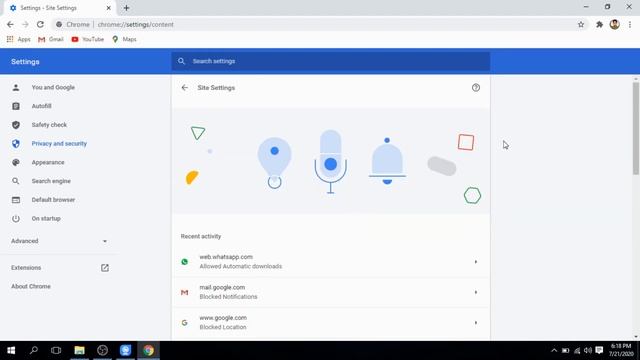Open taskbar search

point(34,350)
